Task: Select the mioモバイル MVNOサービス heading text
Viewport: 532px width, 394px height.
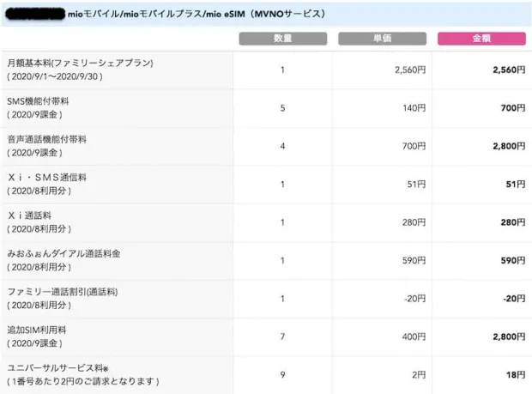Action: 196,14
